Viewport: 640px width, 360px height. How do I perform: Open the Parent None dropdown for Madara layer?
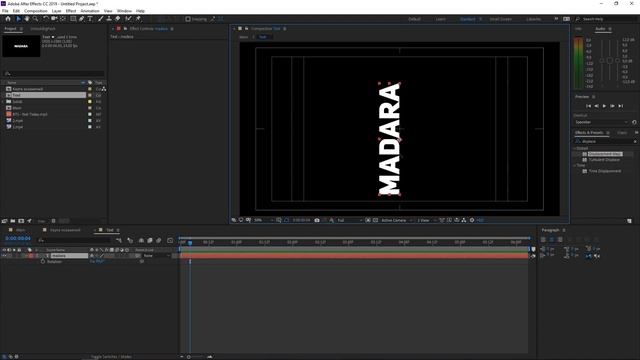tap(156, 256)
